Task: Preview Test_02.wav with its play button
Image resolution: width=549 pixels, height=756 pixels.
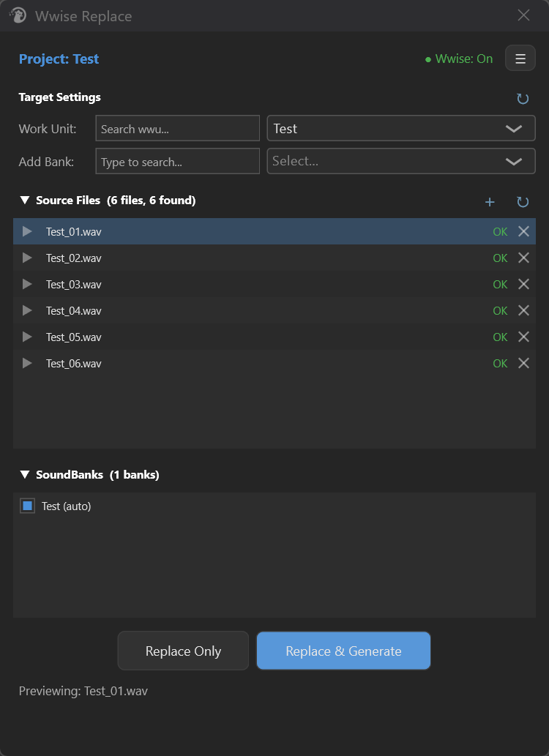Action: tap(27, 258)
